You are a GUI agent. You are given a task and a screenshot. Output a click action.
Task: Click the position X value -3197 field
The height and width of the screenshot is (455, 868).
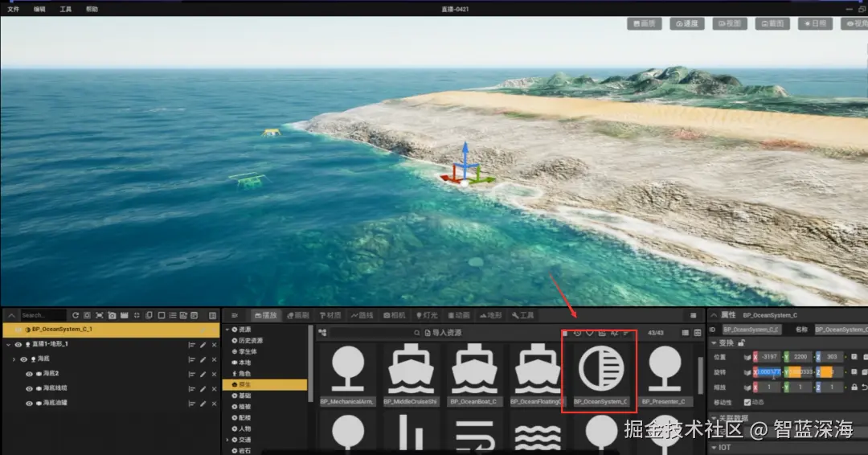point(769,357)
